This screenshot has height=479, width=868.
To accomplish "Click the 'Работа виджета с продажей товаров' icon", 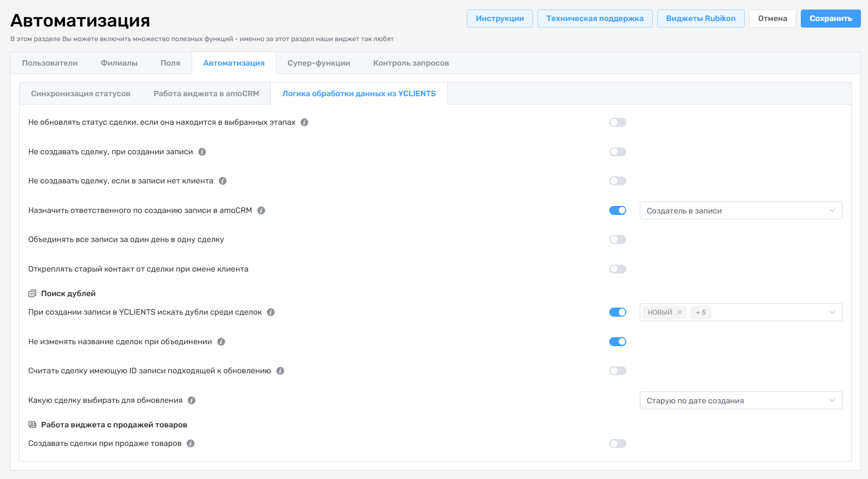I will point(33,425).
